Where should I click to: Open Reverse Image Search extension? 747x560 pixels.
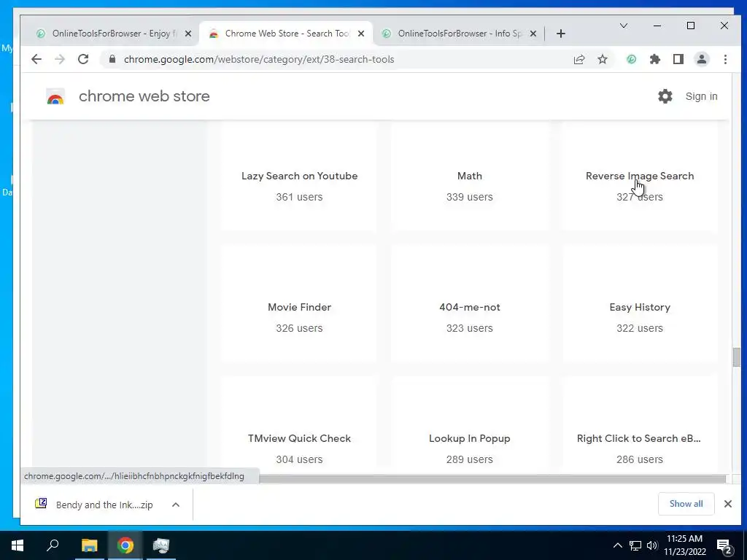639,176
